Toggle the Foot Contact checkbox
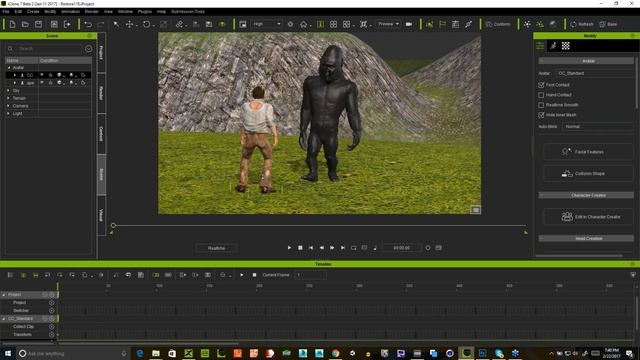 click(541, 85)
